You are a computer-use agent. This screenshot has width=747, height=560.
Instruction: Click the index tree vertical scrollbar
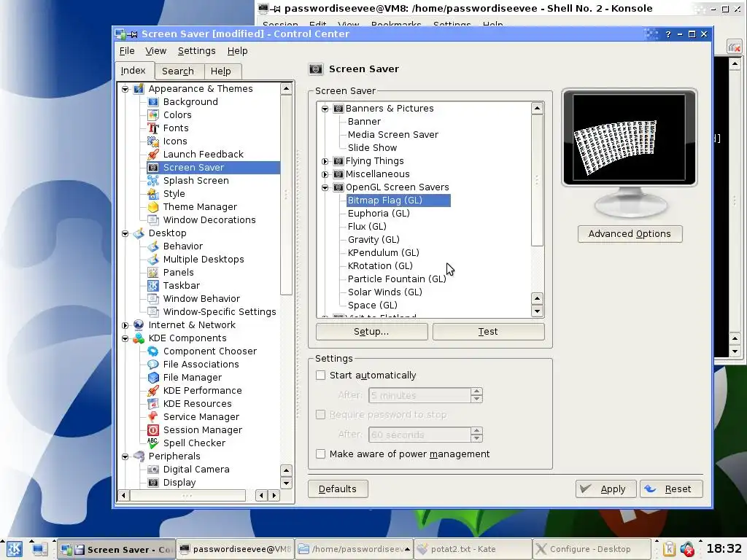click(286, 195)
